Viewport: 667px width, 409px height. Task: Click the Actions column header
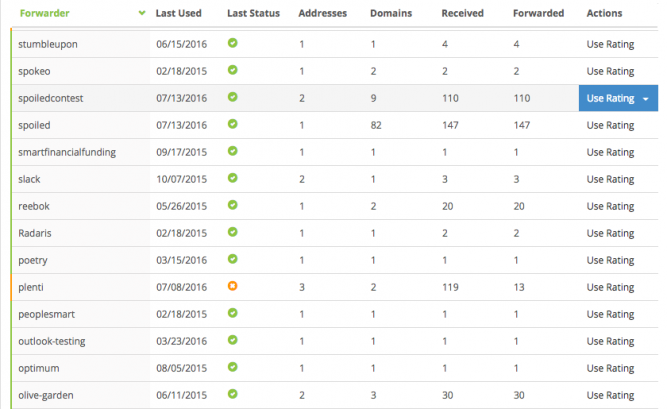coord(604,13)
